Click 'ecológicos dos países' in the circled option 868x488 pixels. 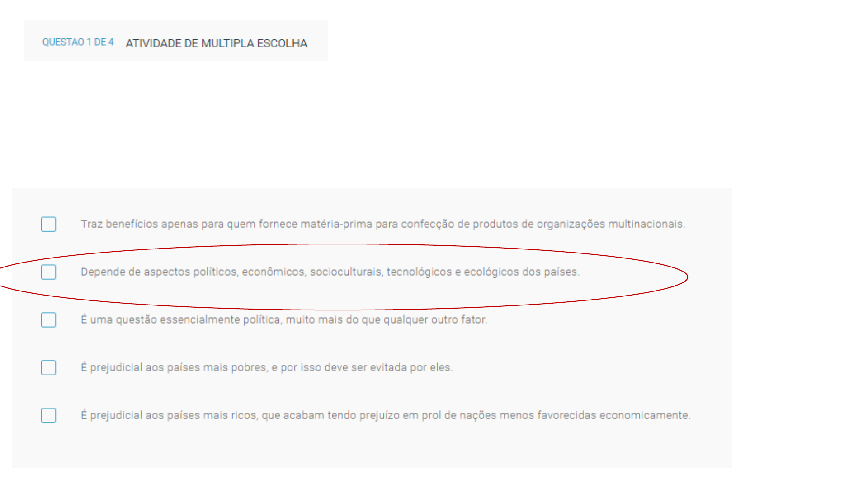click(522, 272)
